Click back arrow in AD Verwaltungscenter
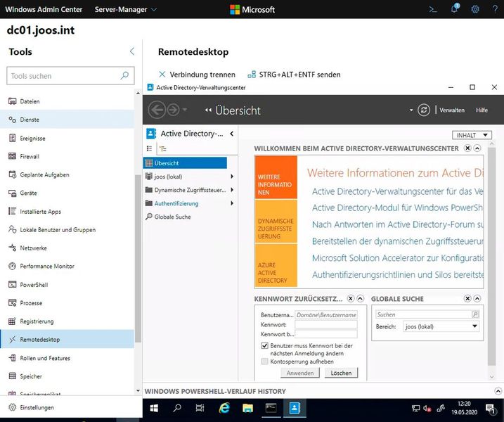The width and height of the screenshot is (504, 422). tap(157, 110)
